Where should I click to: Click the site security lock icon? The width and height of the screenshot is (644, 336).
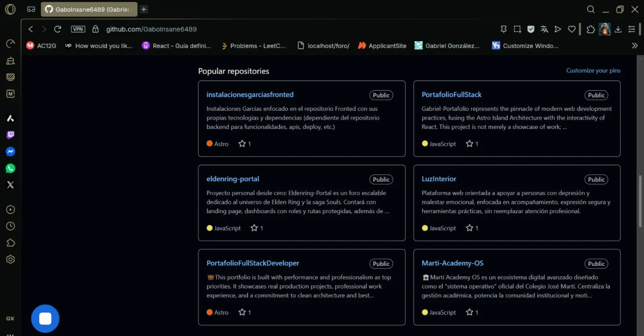[x=95, y=29]
